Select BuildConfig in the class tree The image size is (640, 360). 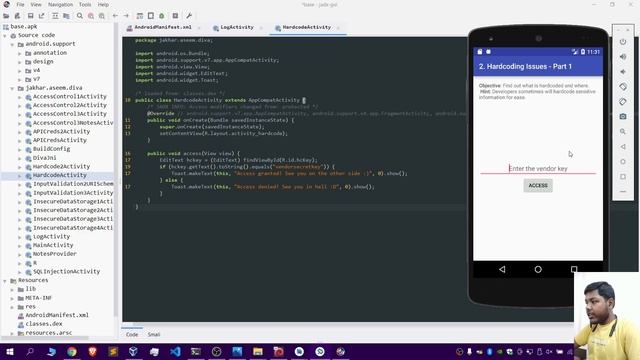click(x=51, y=149)
